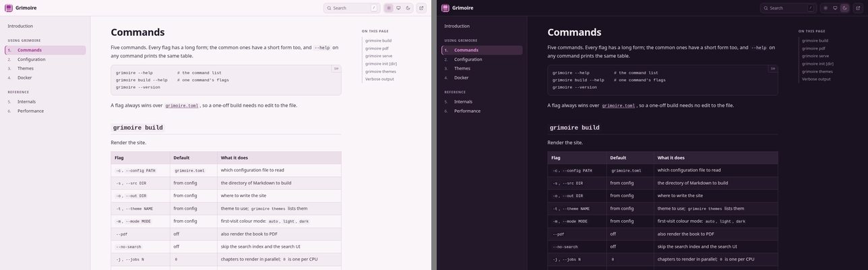Click slash shortcut badge in light window search
Screen dimensions: 868x270
tap(374, 8)
